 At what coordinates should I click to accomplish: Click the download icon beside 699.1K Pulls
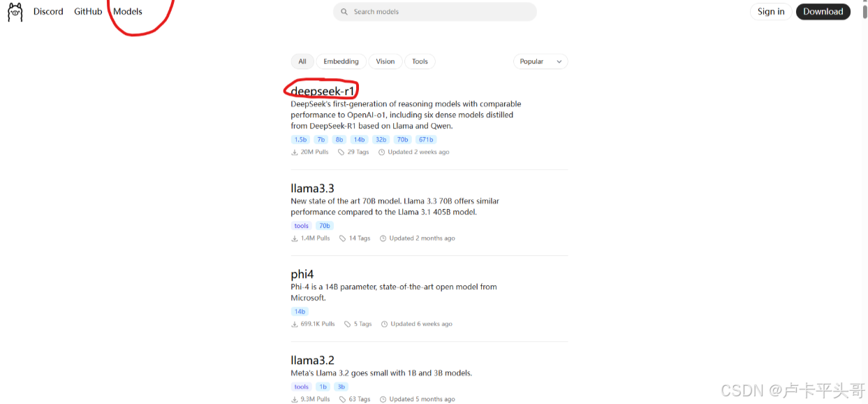point(294,324)
